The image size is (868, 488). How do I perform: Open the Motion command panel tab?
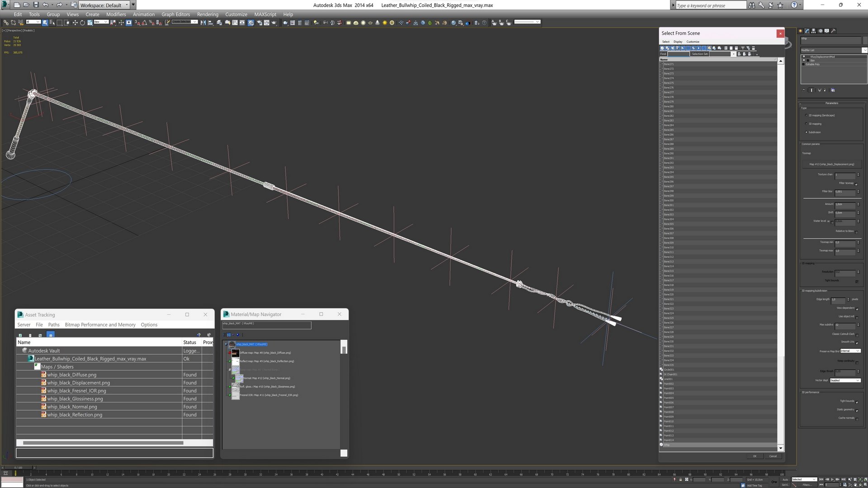pyautogui.click(x=820, y=31)
